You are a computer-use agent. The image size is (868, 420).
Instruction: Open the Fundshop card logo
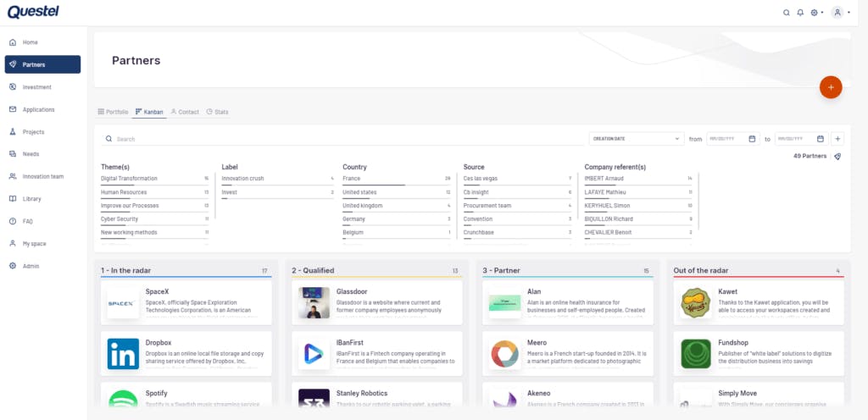[x=696, y=354]
